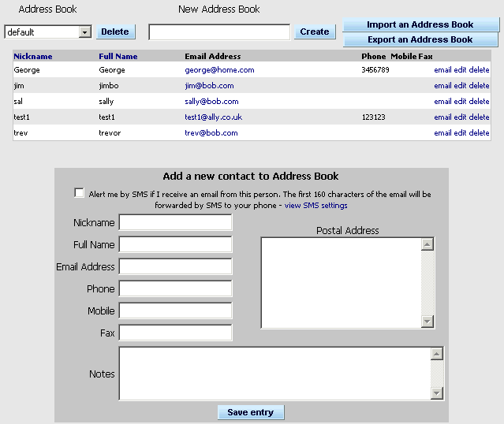This screenshot has height=424, width=504.
Task: Select the full name trevor
Action: coord(110,133)
